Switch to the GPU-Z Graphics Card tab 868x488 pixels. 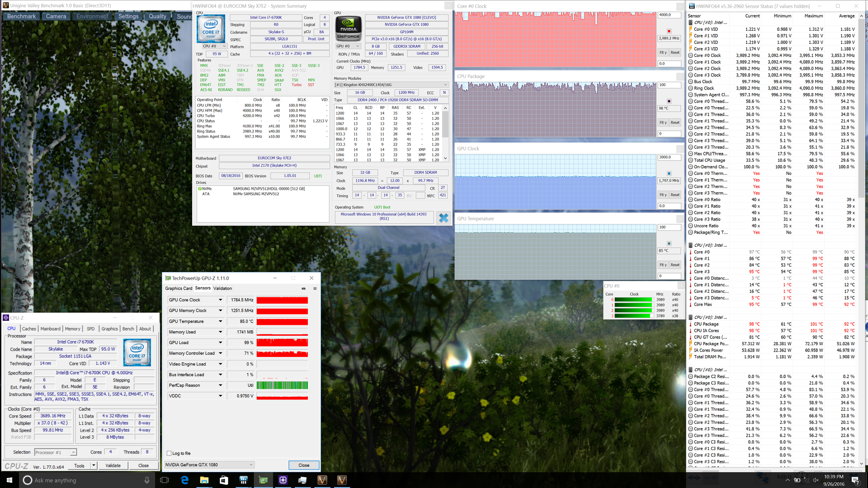(x=179, y=288)
